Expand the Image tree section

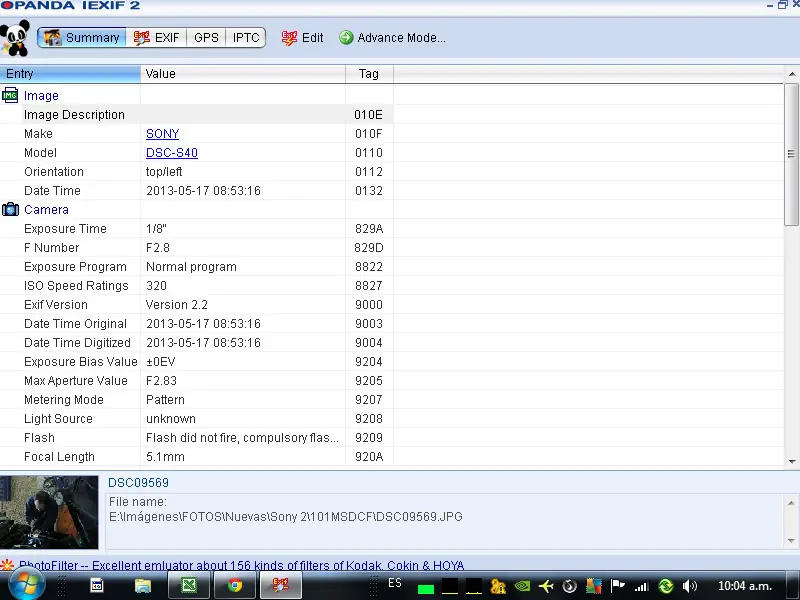point(41,95)
